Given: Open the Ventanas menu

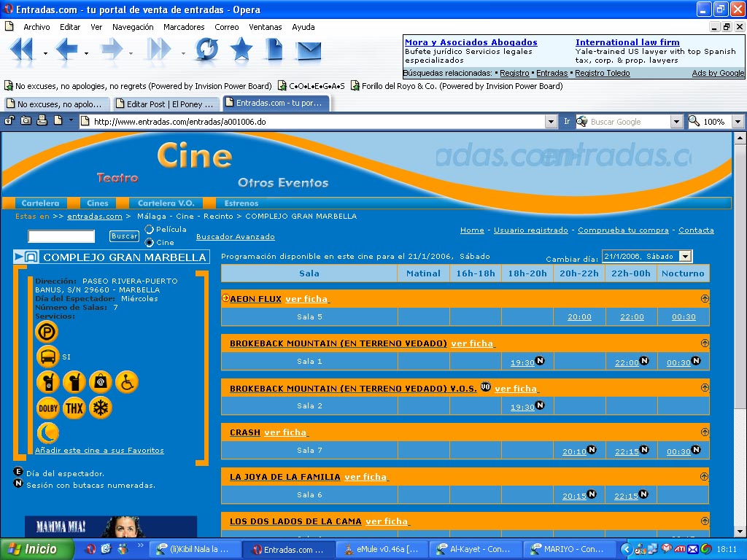Looking at the screenshot, I should (266, 27).
